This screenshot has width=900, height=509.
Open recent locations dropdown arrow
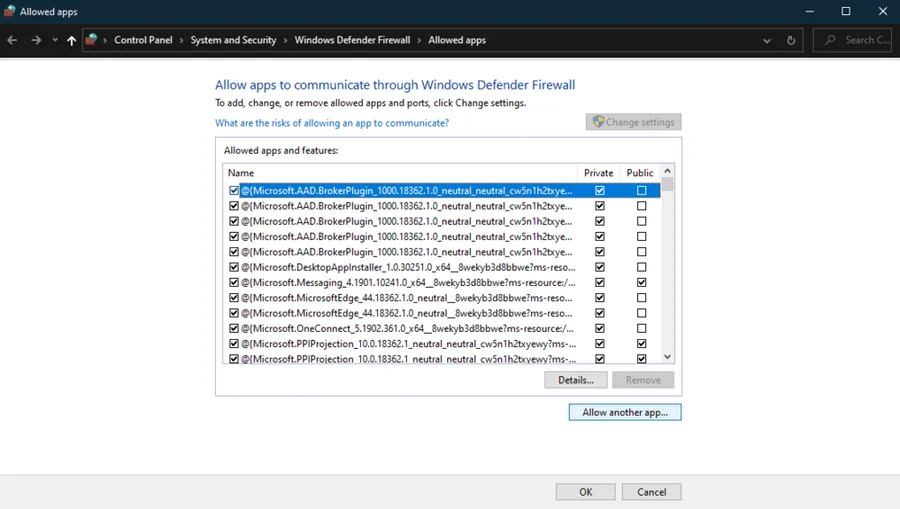click(55, 40)
